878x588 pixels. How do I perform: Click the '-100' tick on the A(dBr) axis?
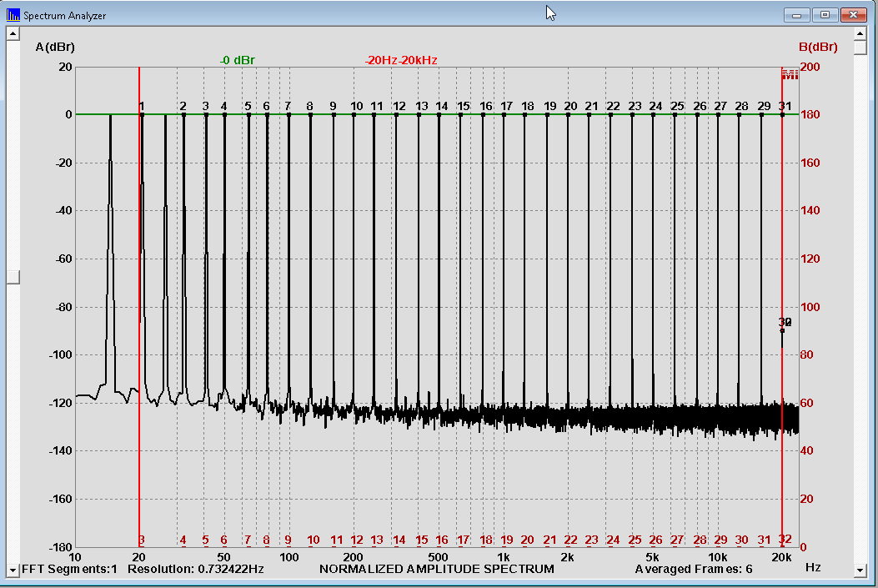tap(61, 354)
